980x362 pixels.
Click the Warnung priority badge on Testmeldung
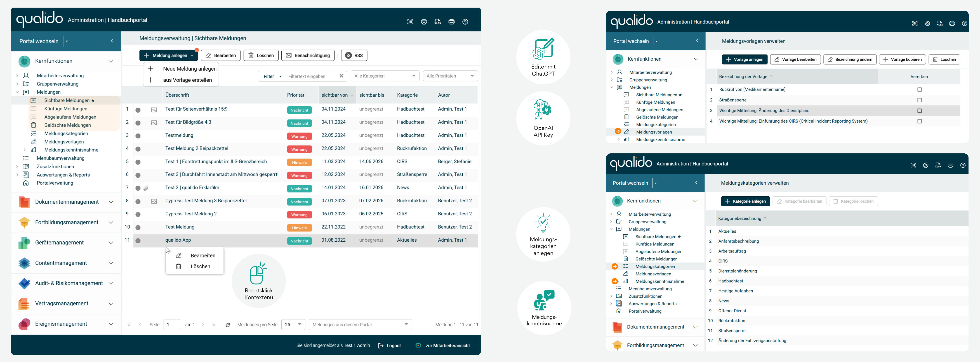pos(299,136)
